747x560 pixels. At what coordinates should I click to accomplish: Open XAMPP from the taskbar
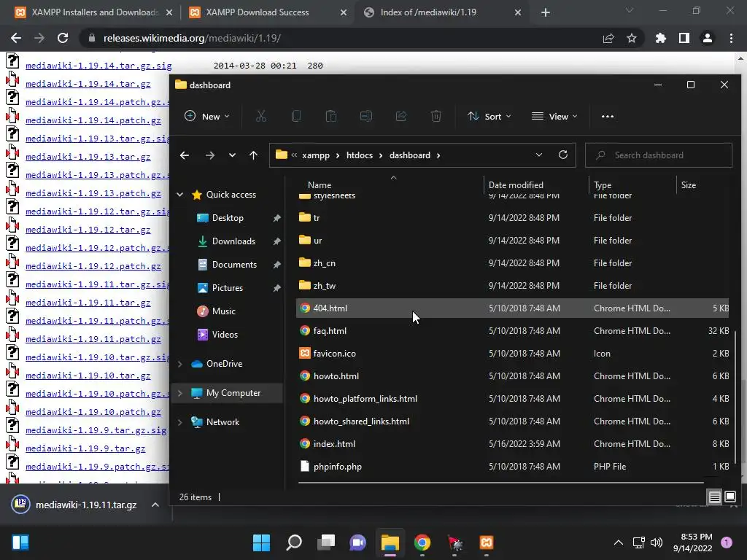(487, 542)
